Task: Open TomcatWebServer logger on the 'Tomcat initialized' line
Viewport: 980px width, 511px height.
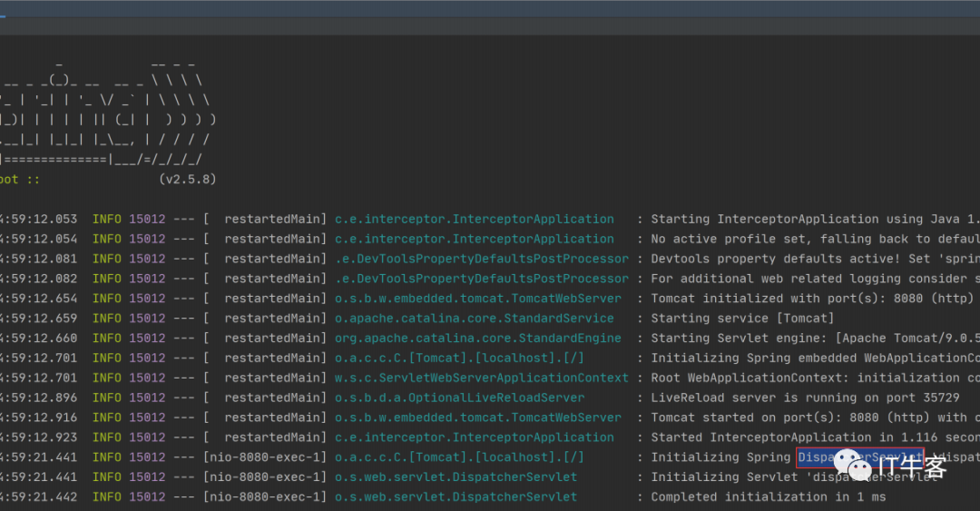Action: point(478,299)
